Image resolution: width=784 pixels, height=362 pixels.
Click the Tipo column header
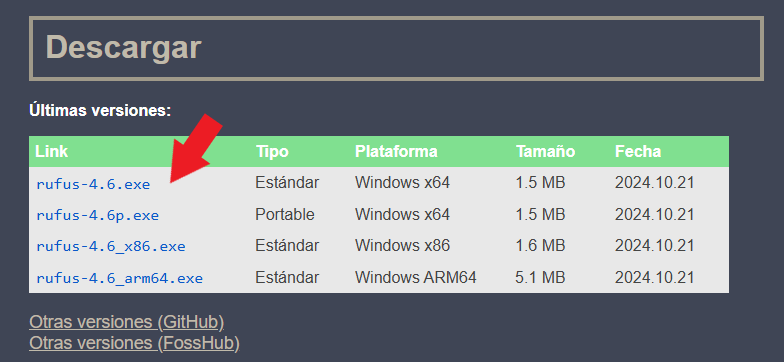coord(272,152)
